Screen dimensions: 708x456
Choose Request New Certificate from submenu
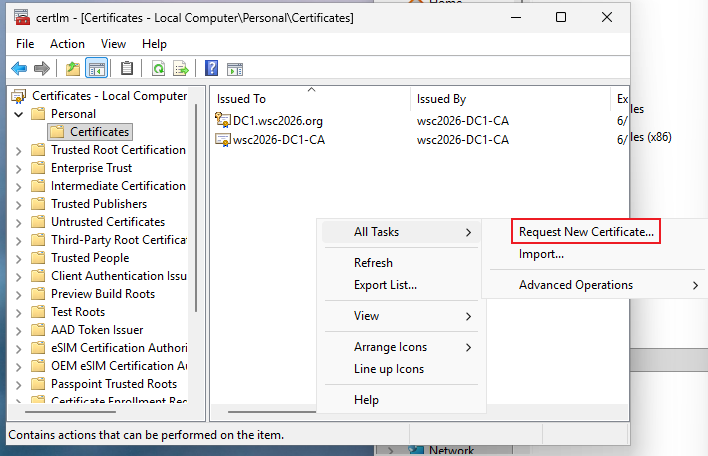click(x=586, y=232)
